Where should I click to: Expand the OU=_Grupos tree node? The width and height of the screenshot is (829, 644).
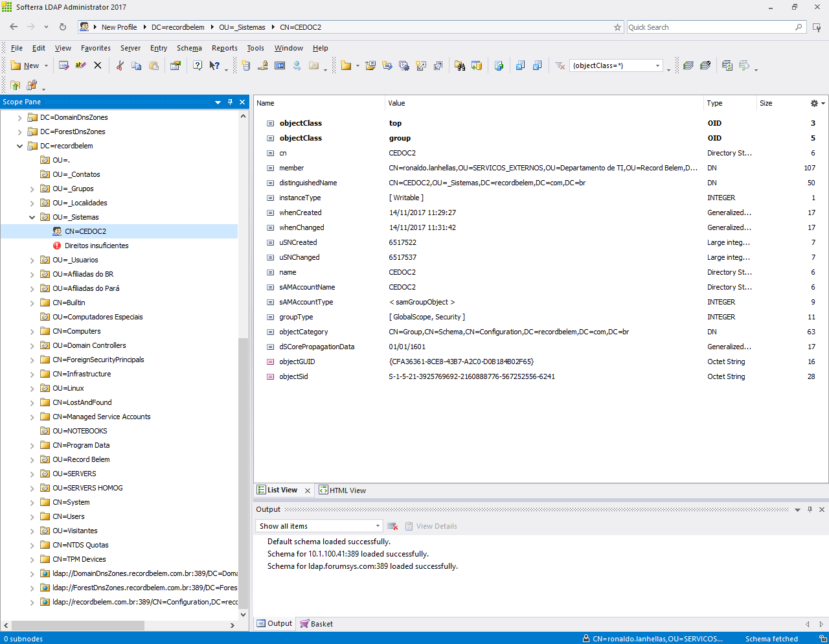32,189
